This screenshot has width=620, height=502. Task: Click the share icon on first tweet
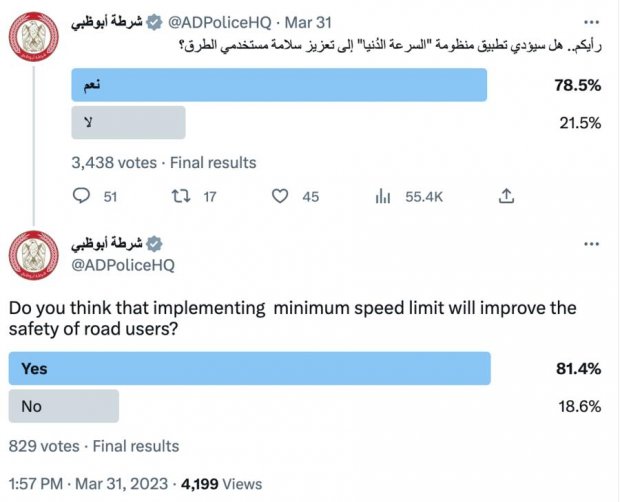[507, 196]
